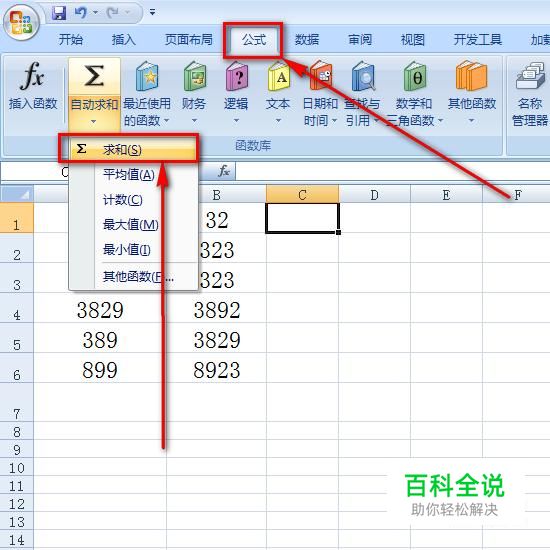This screenshot has width=550, height=550.
Task: Expand the 自动求和 dropdown arrow
Action: 93,122
